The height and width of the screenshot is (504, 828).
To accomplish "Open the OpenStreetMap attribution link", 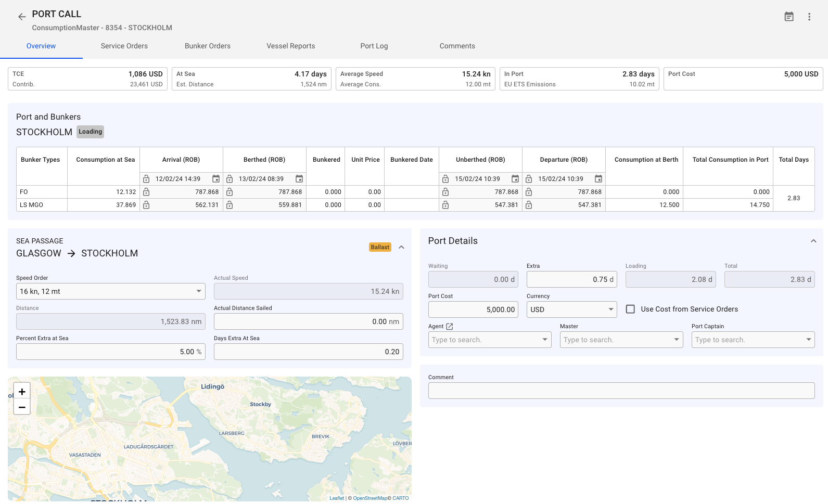I will click(370, 498).
